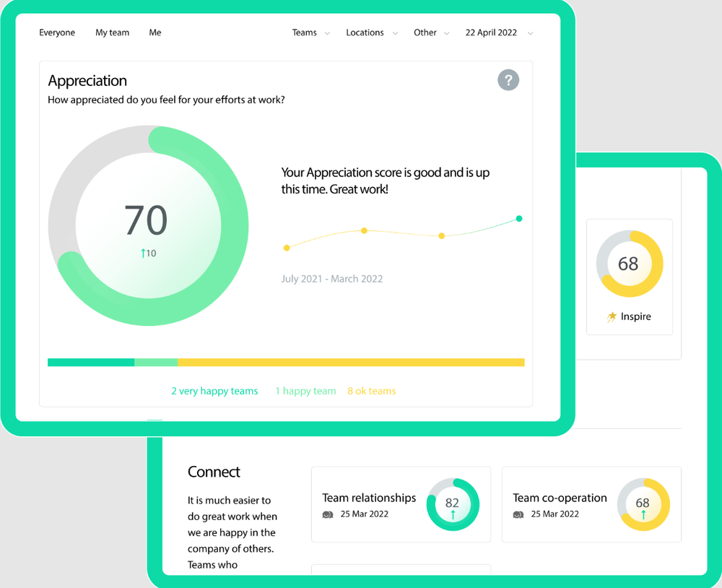Expand the Other dropdown filter
The height and width of the screenshot is (588, 722).
pyautogui.click(x=432, y=33)
